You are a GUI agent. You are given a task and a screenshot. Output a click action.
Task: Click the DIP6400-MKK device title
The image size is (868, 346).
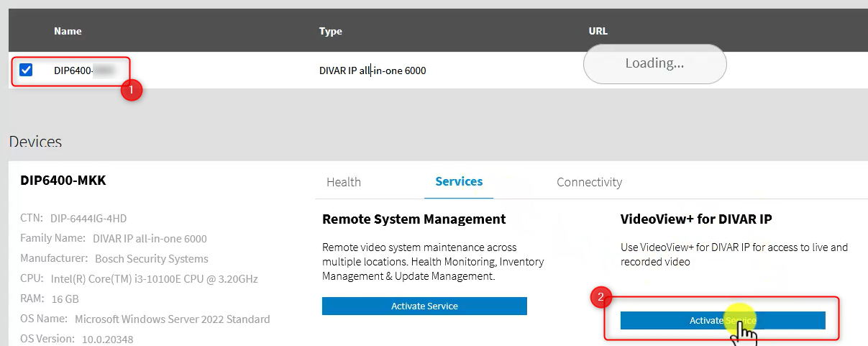(63, 180)
